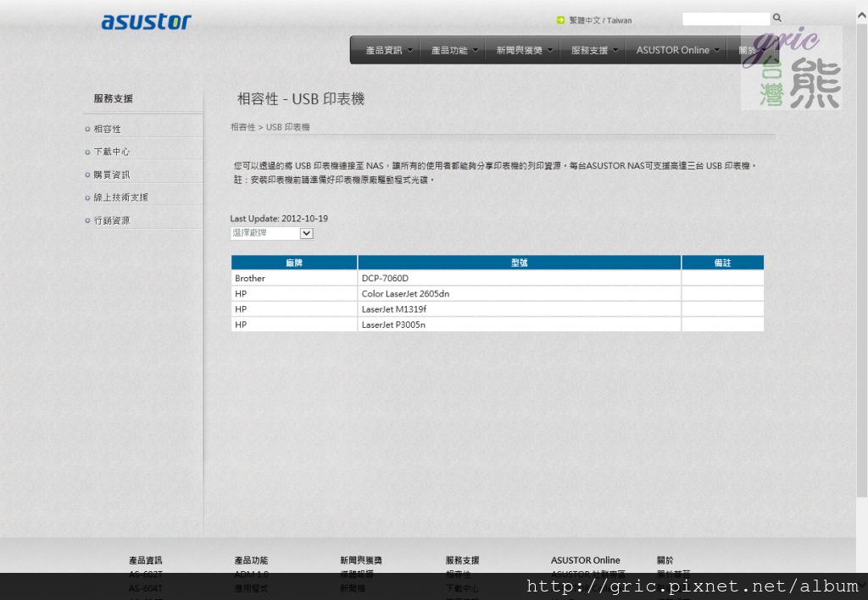Open the ASUSTOR Online navigation menu
Viewport: 868px width, 600px height.
pos(677,50)
